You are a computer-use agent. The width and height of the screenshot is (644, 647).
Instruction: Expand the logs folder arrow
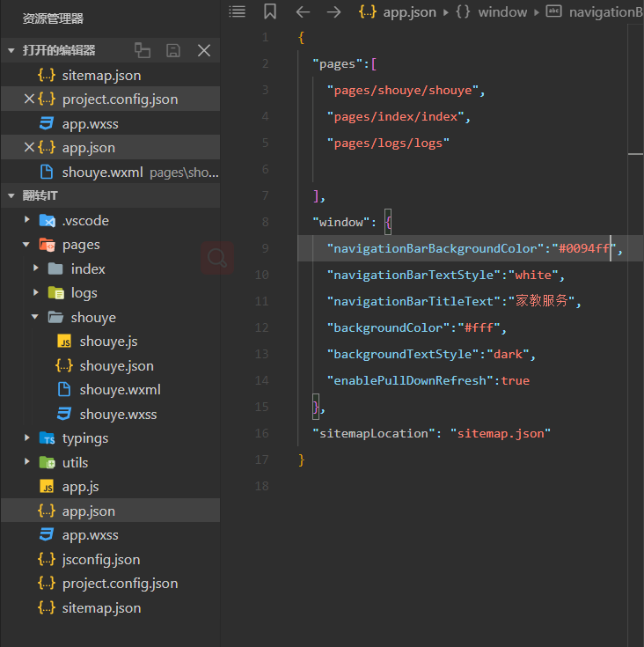(36, 292)
